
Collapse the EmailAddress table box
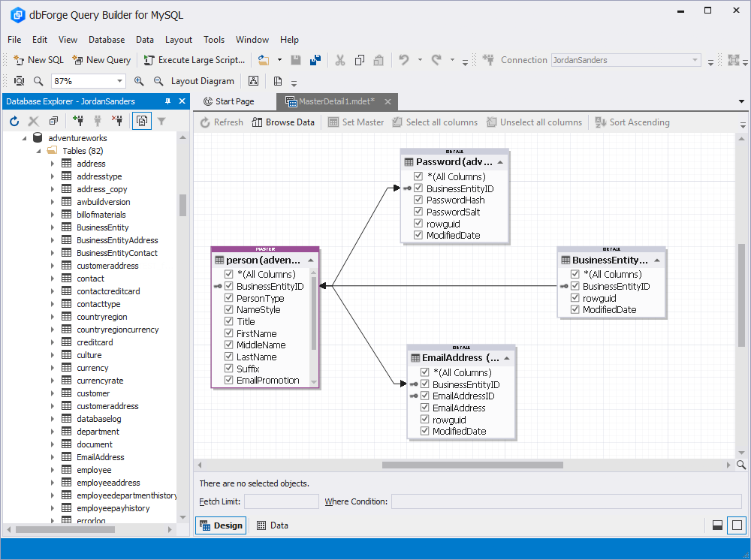pos(507,358)
